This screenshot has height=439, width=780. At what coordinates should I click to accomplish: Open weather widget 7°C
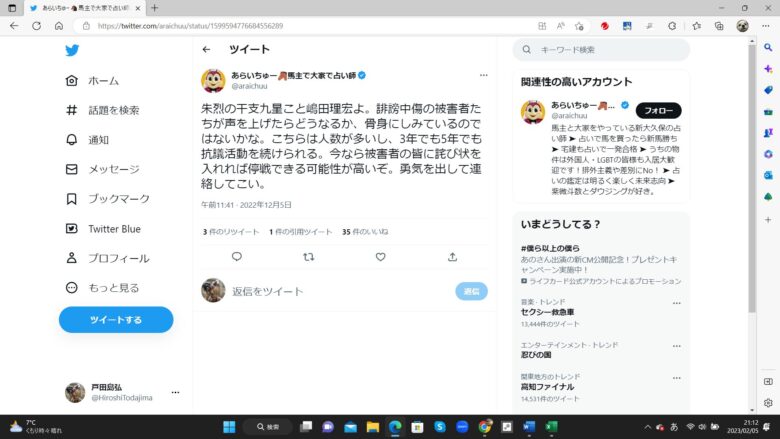36,427
